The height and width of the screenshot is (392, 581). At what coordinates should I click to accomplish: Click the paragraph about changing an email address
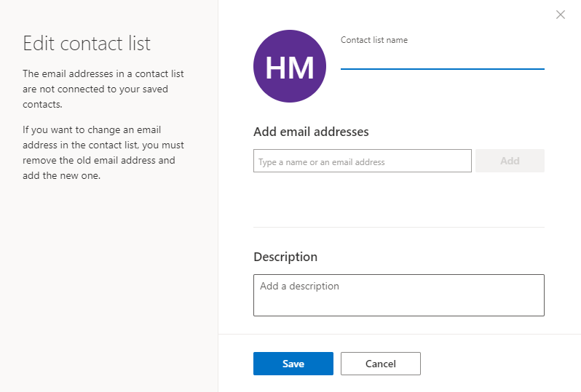[103, 153]
